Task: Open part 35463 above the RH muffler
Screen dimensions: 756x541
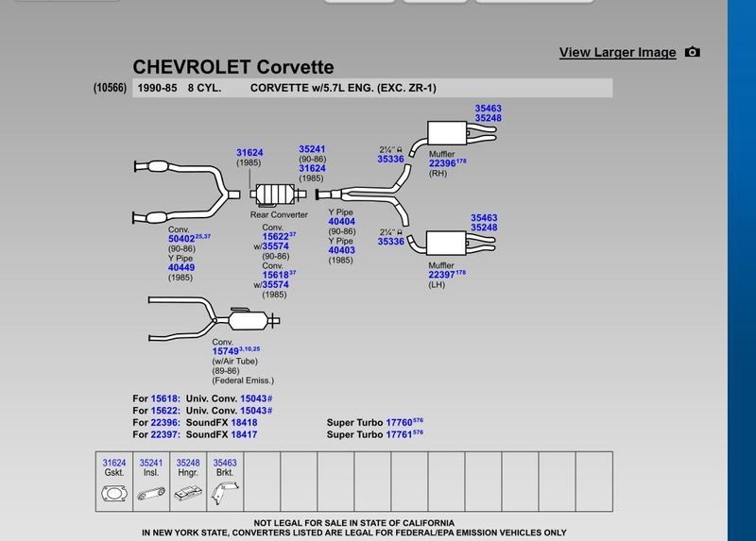Action: click(488, 109)
